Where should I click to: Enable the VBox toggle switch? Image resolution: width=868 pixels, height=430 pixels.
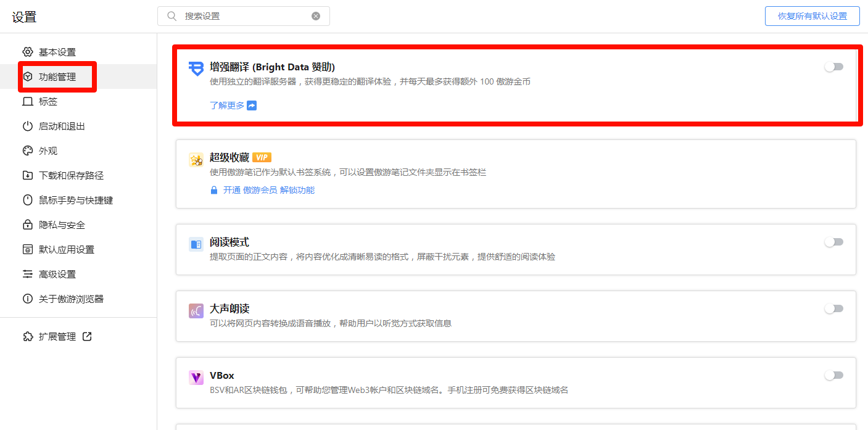click(x=833, y=375)
